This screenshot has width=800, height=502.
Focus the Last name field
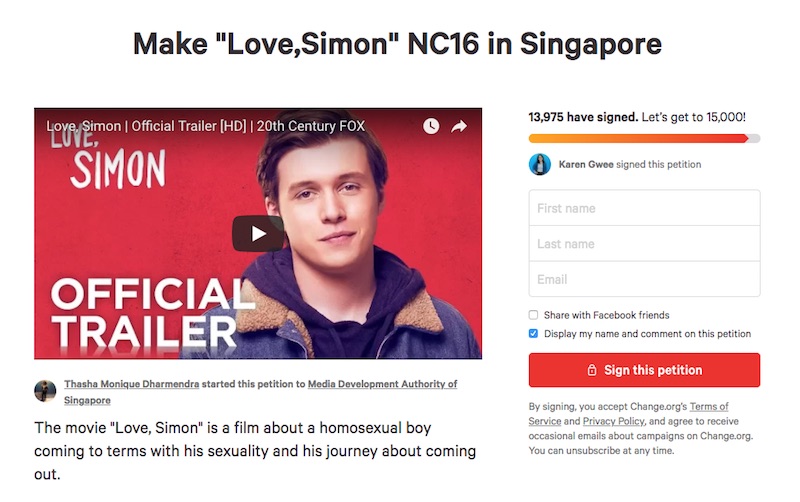coord(644,244)
